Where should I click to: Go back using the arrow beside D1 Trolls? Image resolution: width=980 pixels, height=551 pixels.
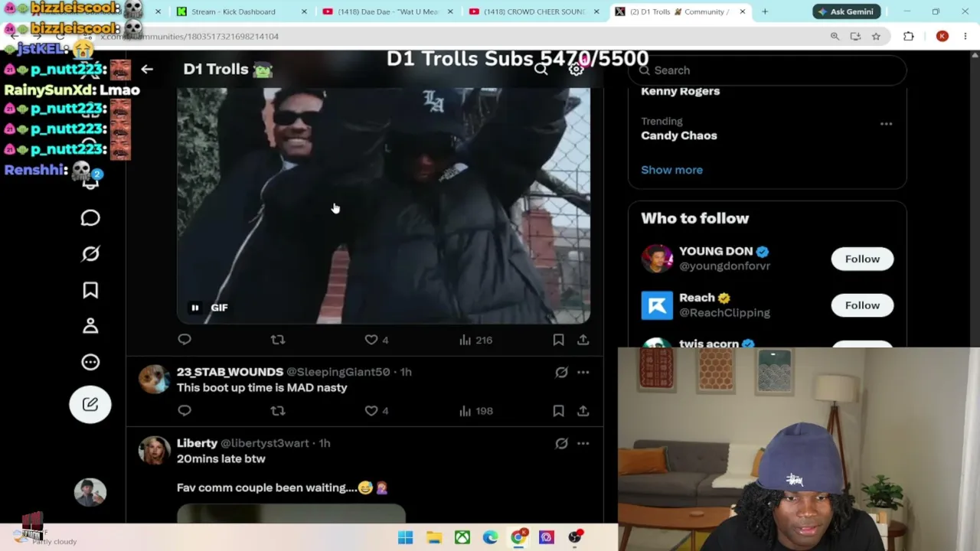coord(147,70)
